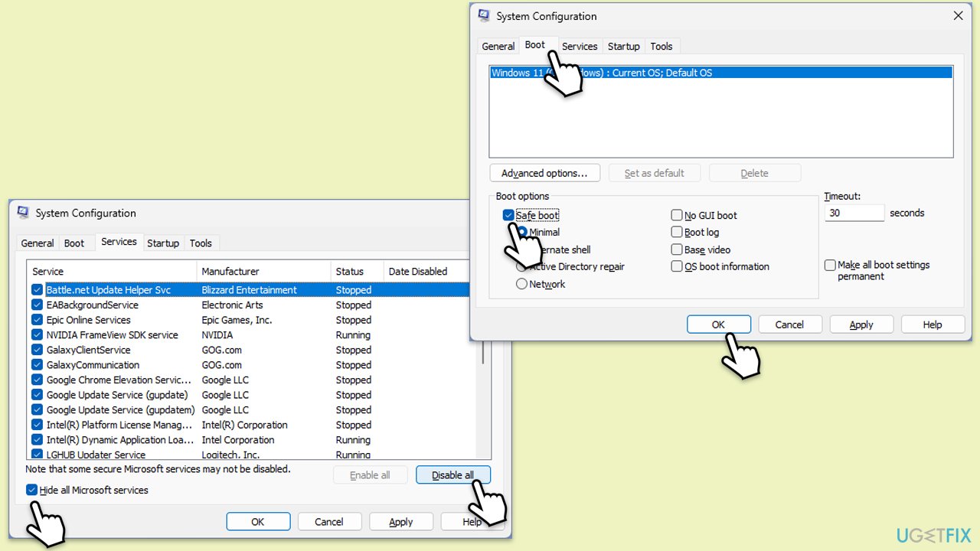Click Cancel in the Services window
This screenshot has height=551, width=980.
tap(329, 522)
